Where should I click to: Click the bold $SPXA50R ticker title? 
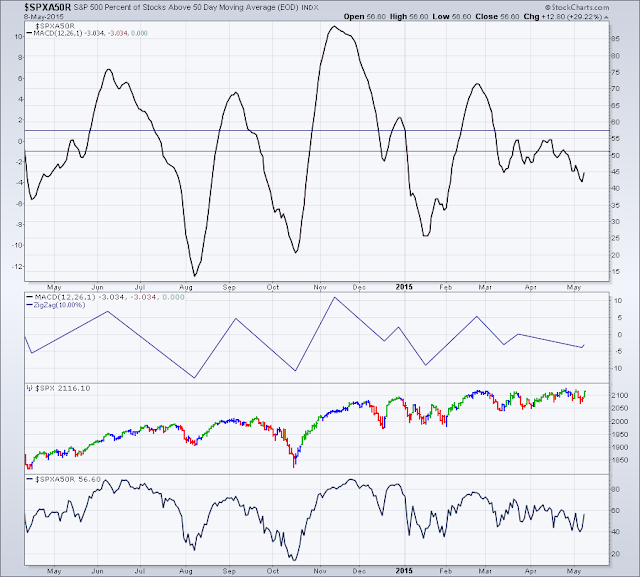[47, 7]
